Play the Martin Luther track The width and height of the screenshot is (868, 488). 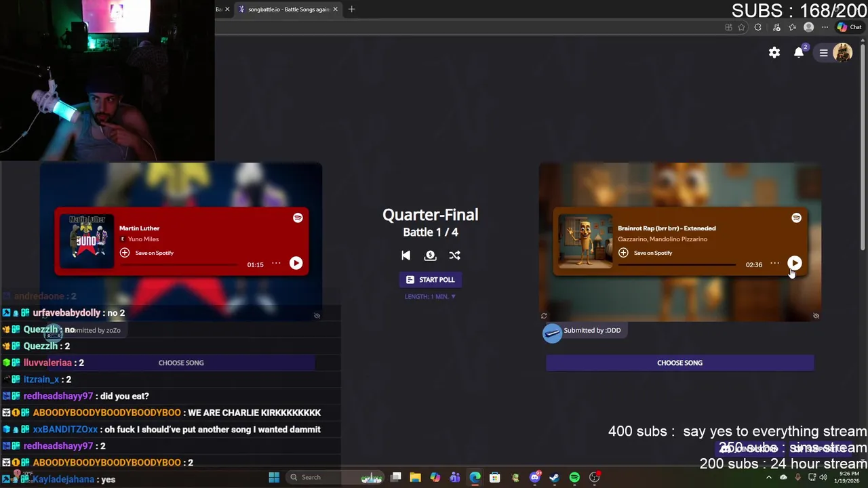click(296, 263)
